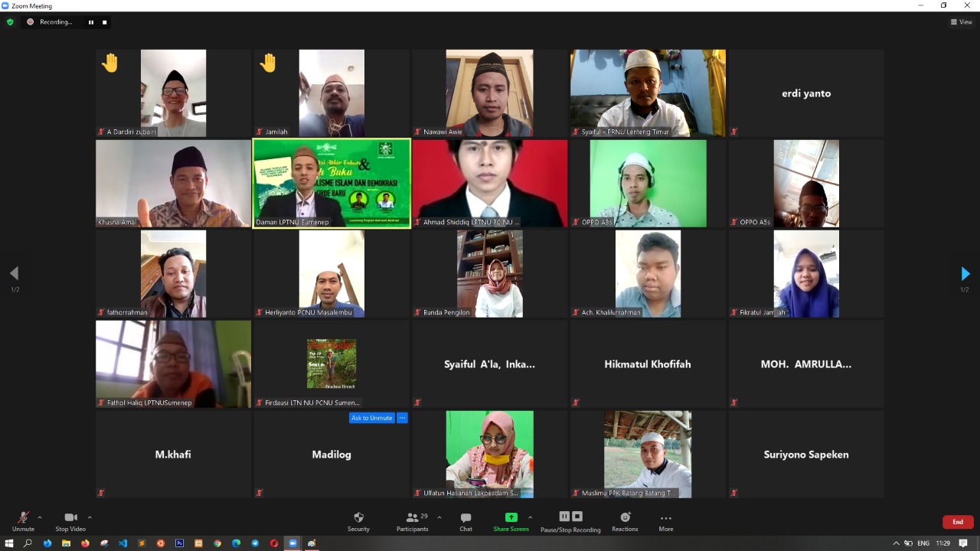Stop recording from top-left indicator
Screen dimensions: 980x551
pyautogui.click(x=105, y=22)
